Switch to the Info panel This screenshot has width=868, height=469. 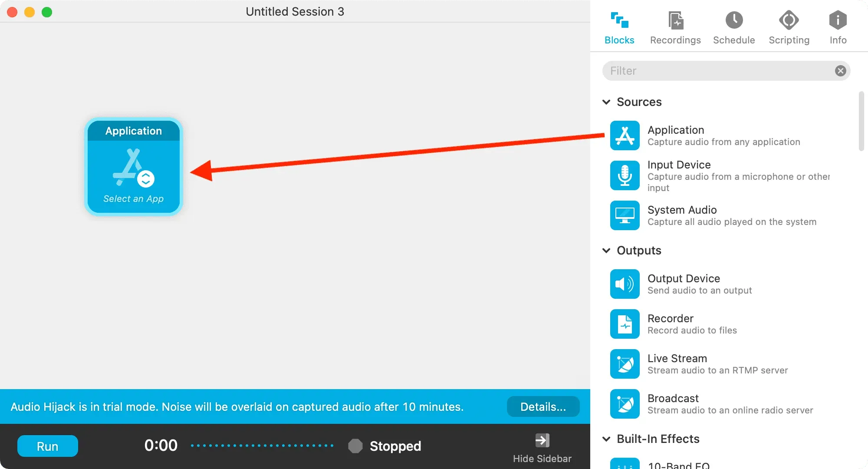(x=838, y=27)
